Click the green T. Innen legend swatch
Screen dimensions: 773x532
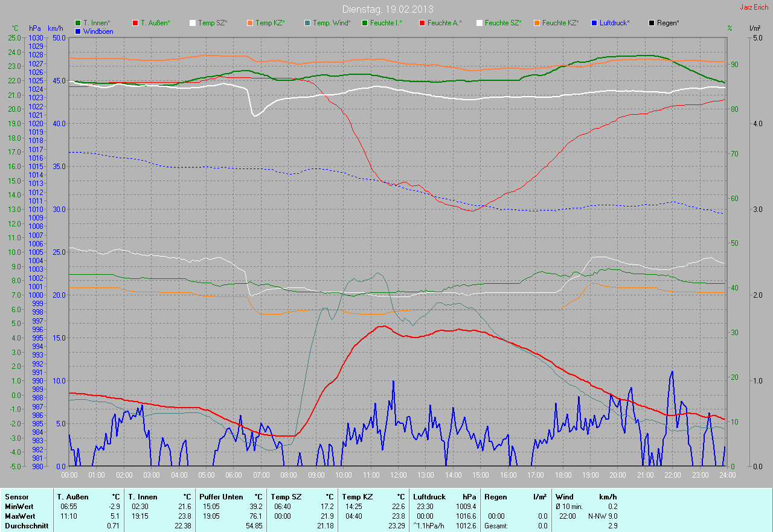77,23
